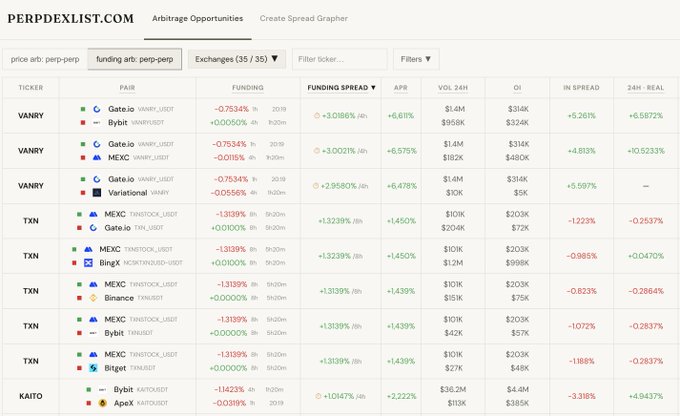Focus the Filter ticker input field

click(340, 59)
